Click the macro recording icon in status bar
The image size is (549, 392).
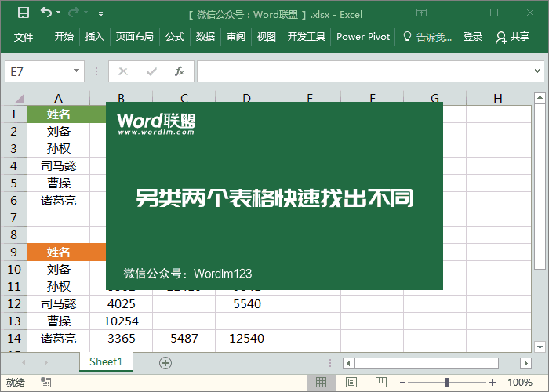pyautogui.click(x=45, y=383)
